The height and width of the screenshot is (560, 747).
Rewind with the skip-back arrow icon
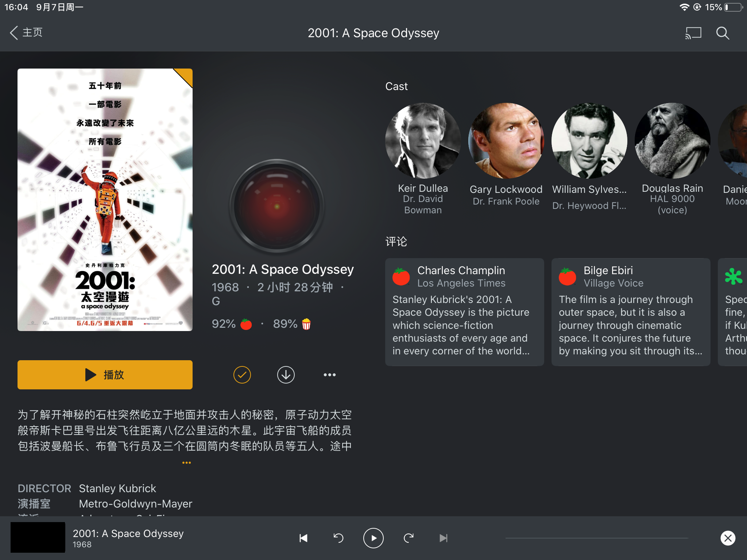338,538
